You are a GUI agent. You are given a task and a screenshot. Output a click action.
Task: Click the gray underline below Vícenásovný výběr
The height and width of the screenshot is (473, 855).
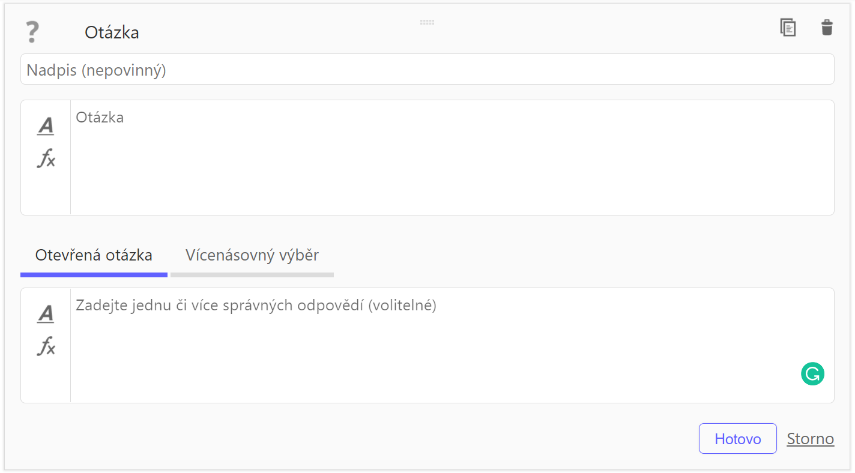(x=252, y=275)
